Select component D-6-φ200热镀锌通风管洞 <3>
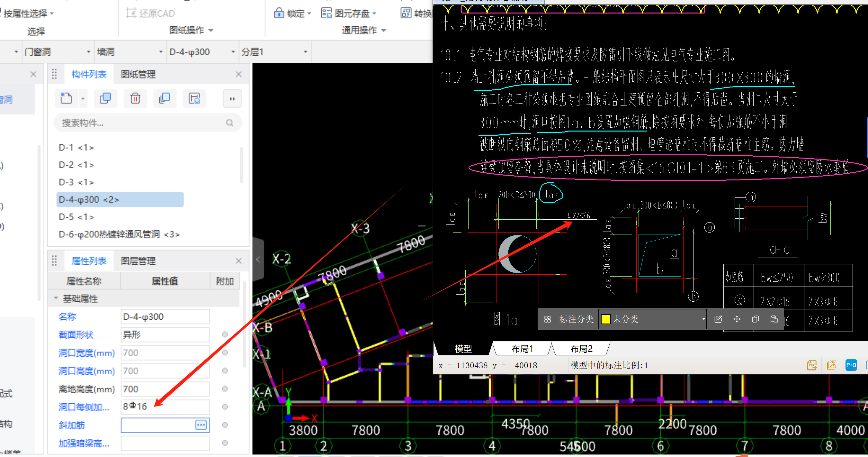 [119, 234]
